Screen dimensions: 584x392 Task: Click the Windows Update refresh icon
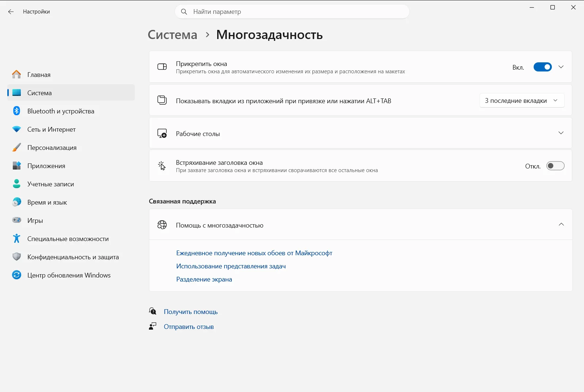coord(16,275)
